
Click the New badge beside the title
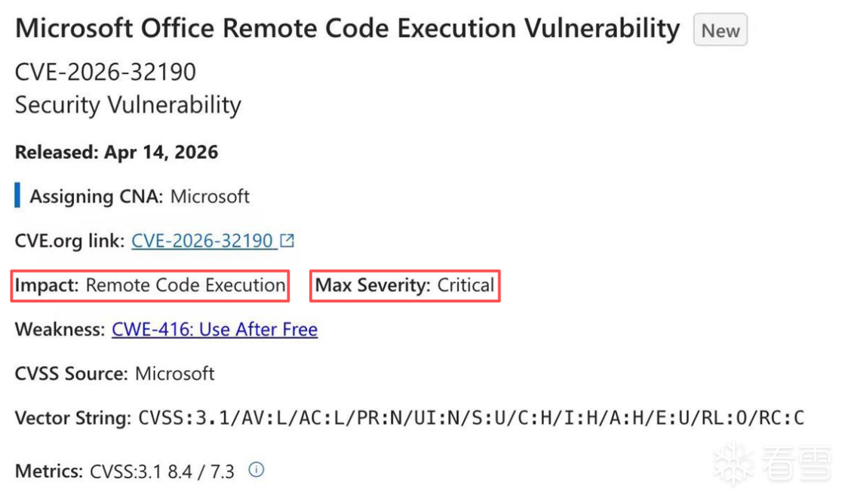720,31
